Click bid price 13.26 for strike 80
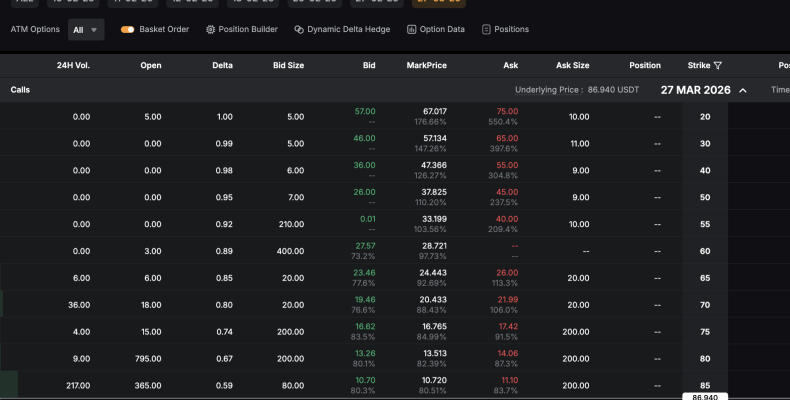 coord(365,353)
